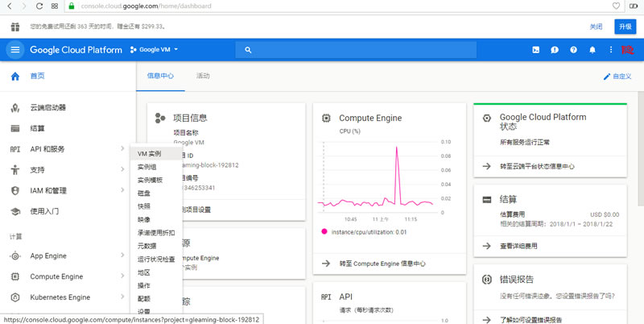This screenshot has height=324, width=644.
Task: Select 映像 in the submenu
Action: point(156,219)
